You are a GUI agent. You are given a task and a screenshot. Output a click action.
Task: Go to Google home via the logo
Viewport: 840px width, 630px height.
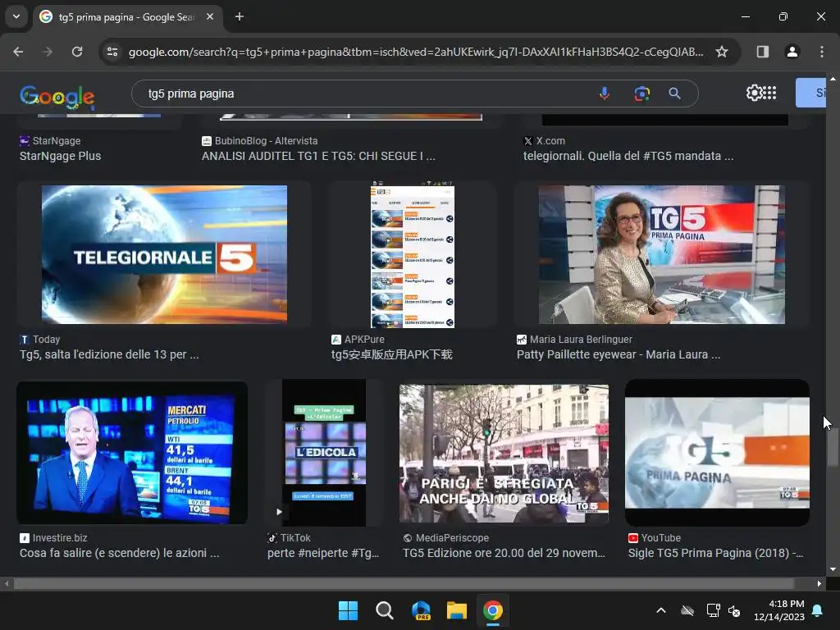point(57,97)
